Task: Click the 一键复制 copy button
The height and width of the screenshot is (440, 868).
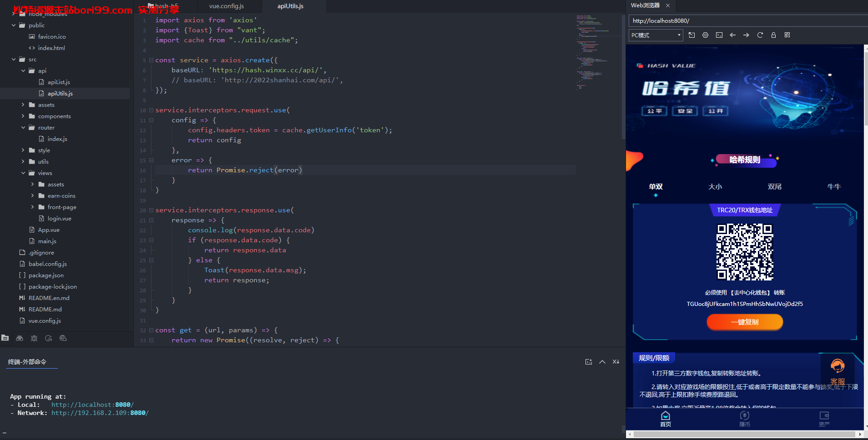Action: click(745, 322)
